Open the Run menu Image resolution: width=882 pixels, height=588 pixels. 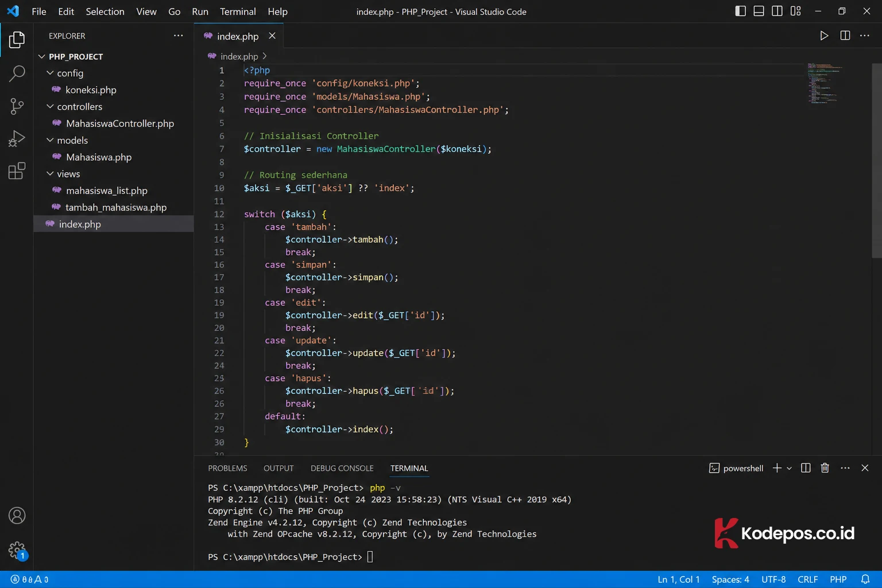click(200, 11)
